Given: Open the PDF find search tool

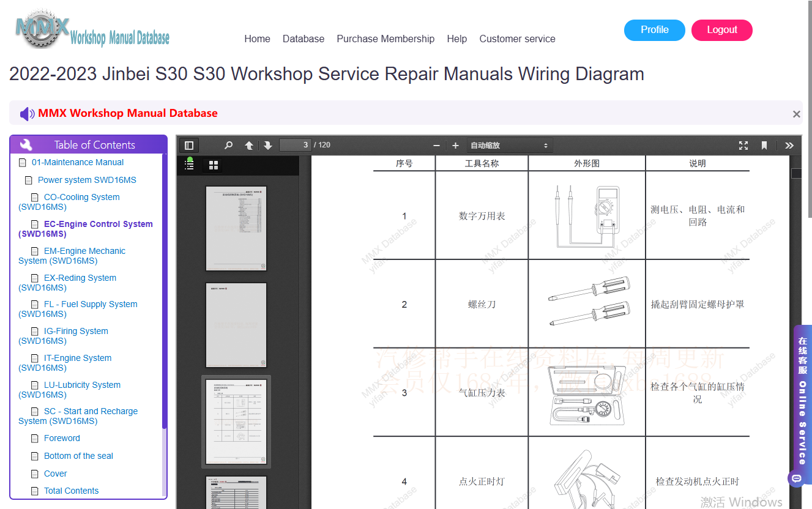Looking at the screenshot, I should pyautogui.click(x=228, y=146).
